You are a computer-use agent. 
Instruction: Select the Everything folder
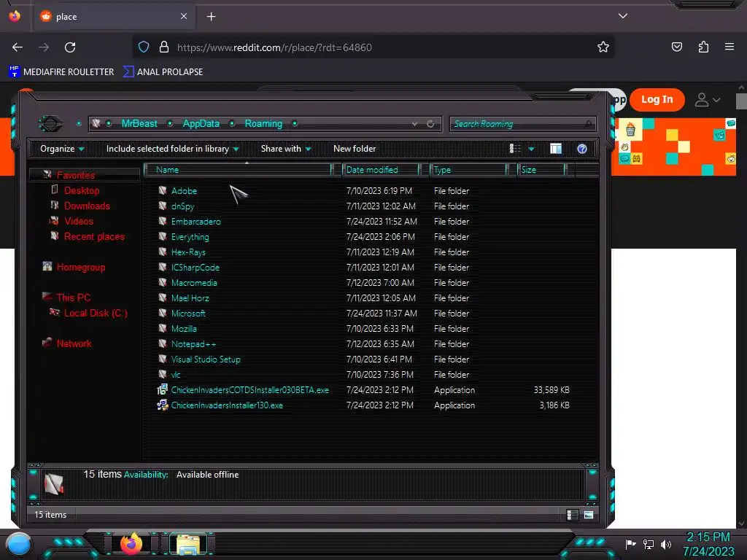click(190, 237)
